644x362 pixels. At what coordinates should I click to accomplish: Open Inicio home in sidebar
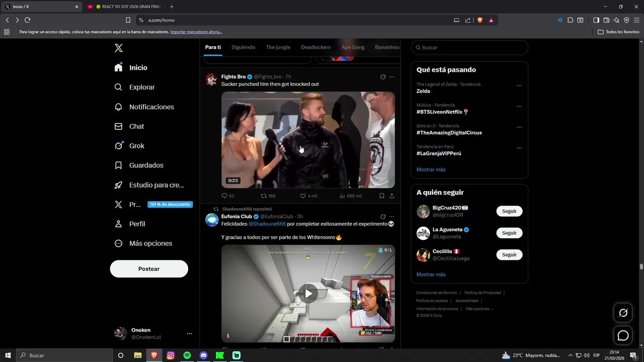pos(131,67)
